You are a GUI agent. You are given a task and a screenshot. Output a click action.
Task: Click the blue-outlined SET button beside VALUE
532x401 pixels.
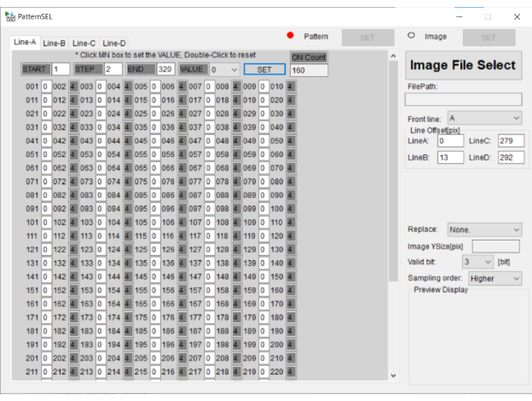(264, 70)
